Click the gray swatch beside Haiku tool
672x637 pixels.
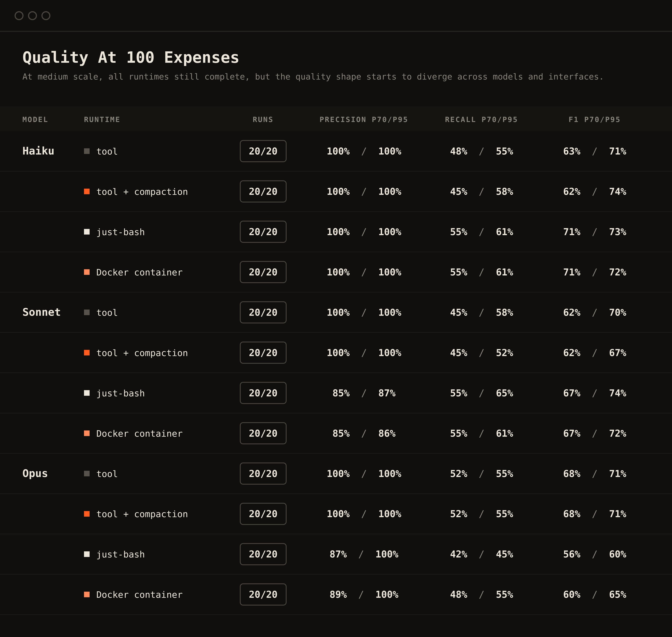click(x=87, y=151)
